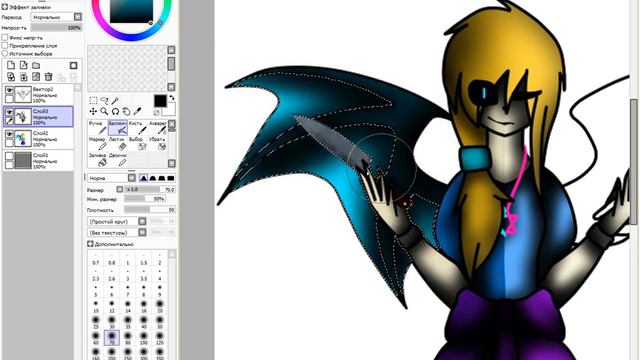640x360 pixels.
Task: Select the Кисть brush tool
Action: (x=138, y=127)
